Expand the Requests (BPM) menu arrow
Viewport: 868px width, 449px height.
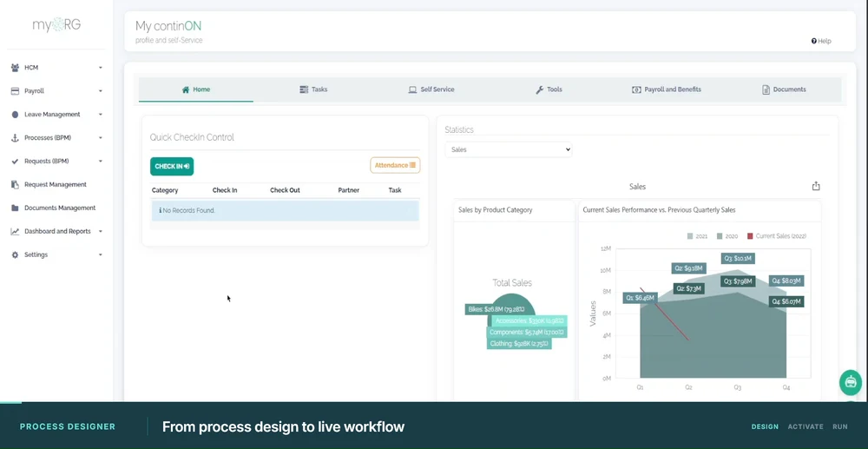(x=101, y=162)
